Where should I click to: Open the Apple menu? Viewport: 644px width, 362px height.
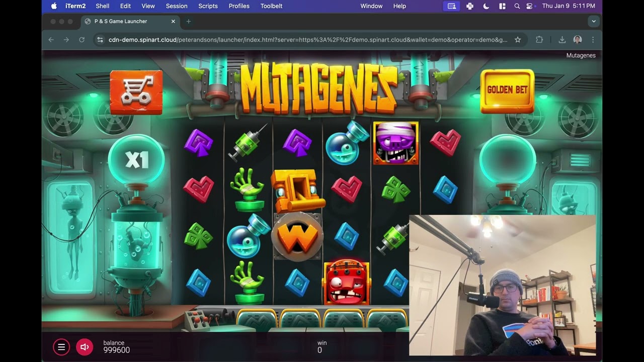(x=54, y=6)
